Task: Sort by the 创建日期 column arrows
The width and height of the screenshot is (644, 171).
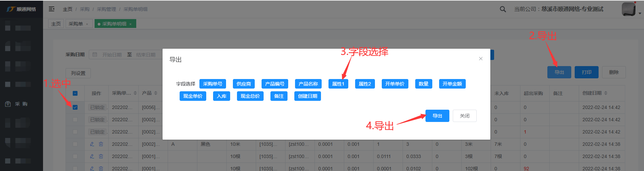Action: pyautogui.click(x=606, y=93)
